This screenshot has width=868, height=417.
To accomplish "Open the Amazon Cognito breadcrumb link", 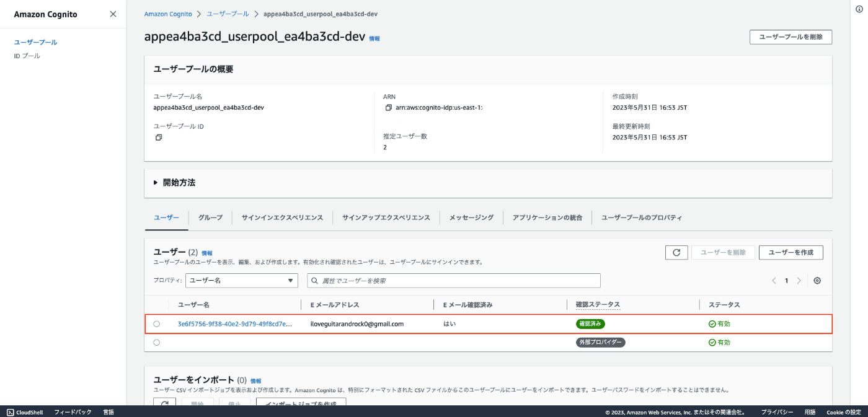I will 168,14.
